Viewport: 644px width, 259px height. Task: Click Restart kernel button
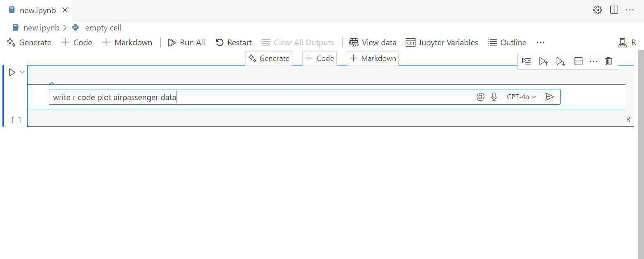[234, 42]
